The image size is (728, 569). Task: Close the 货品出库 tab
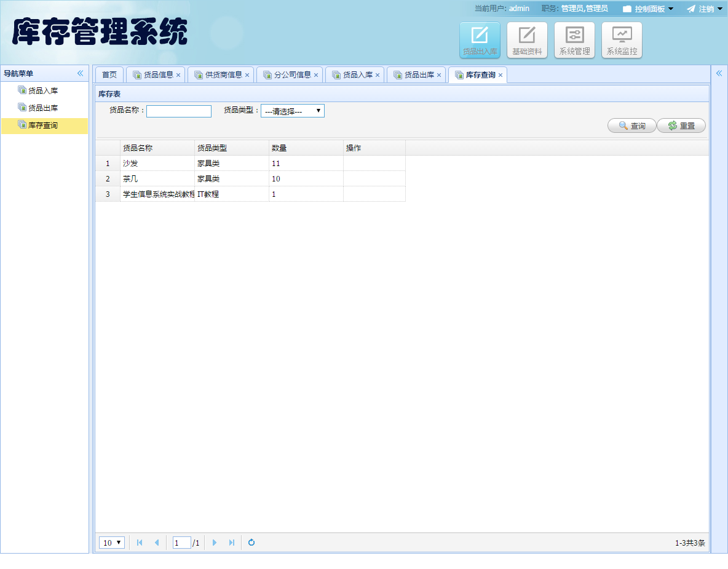tap(439, 75)
